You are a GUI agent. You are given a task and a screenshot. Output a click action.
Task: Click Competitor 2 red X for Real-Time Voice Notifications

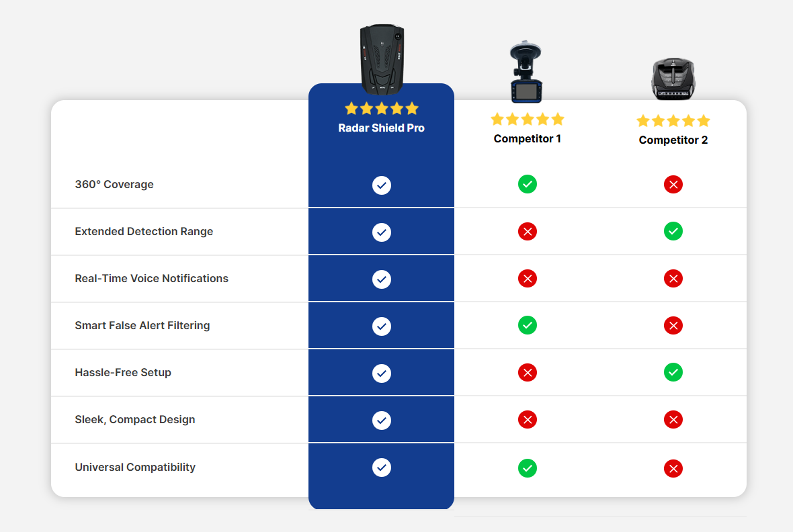(x=673, y=279)
